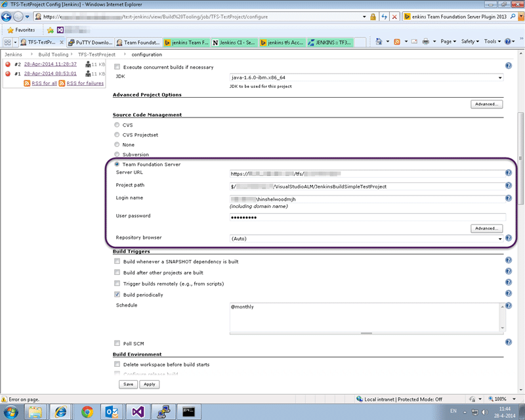Click the security lock icon in address bar
Screen dimensions: 525x420
click(373, 17)
